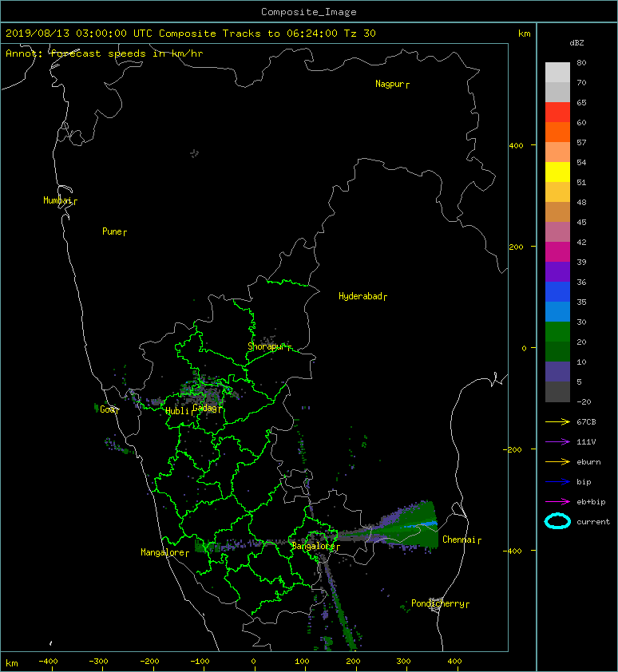
Task: Click the eb+bip legend label
Action: coord(591,502)
